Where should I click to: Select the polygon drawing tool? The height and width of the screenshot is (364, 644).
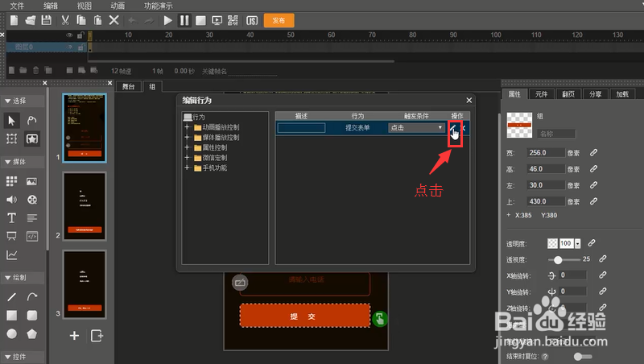tap(31, 333)
